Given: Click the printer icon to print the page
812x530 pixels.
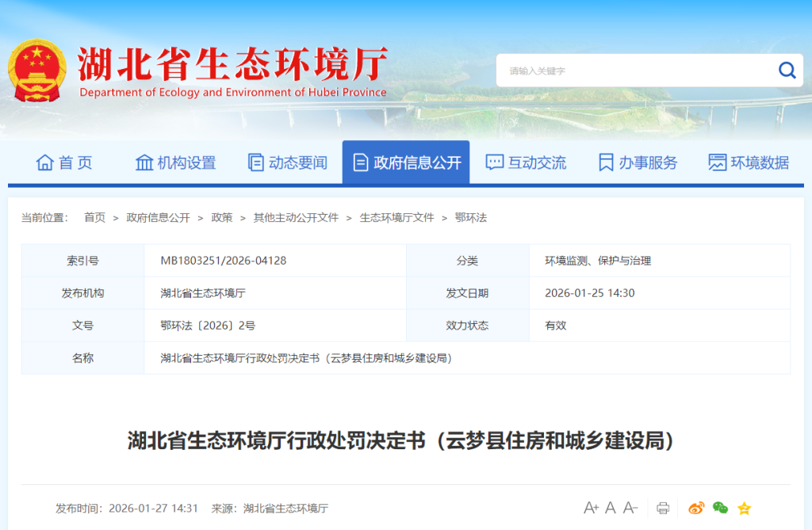Looking at the screenshot, I should tap(663, 509).
